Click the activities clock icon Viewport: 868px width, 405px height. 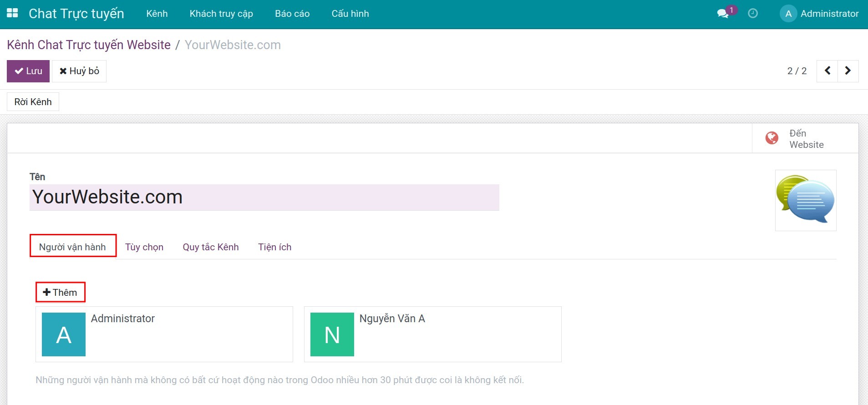tap(753, 14)
